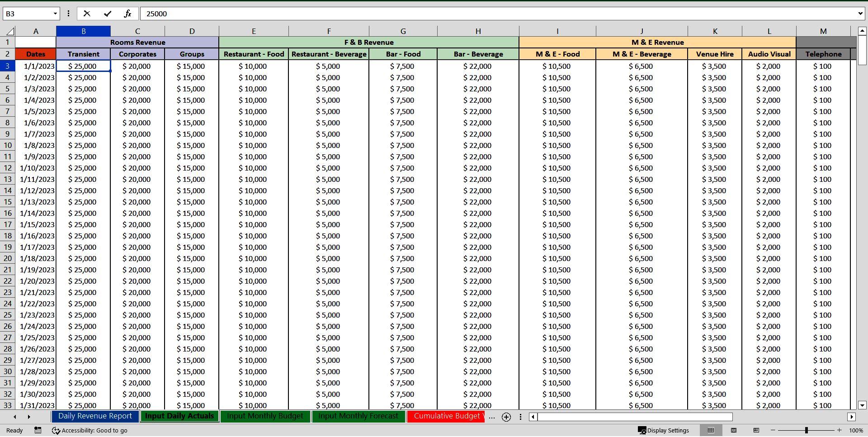Click the Name Box showing B3

(x=28, y=14)
